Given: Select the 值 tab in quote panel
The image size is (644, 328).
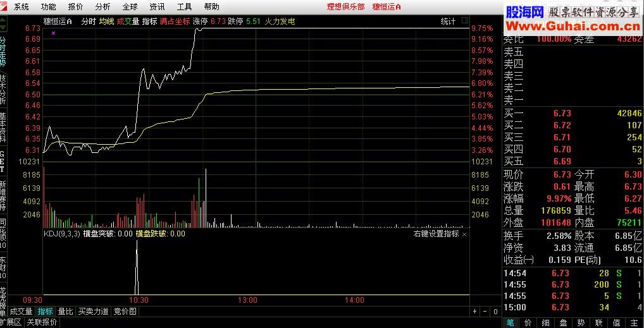Looking at the screenshot, I should (617, 323).
